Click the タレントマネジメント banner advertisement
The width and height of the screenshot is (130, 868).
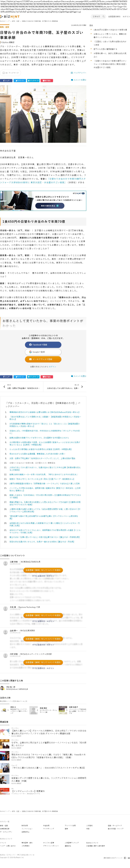[43, 201]
